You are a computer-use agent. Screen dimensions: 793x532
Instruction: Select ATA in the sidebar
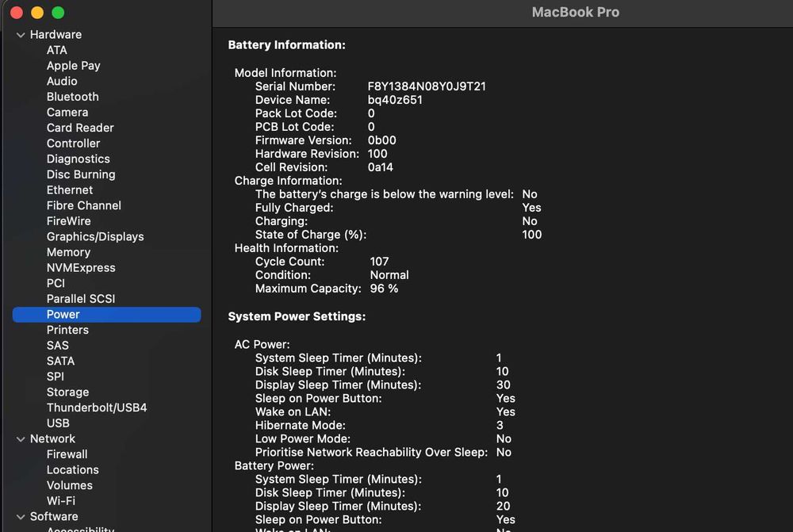pos(56,50)
